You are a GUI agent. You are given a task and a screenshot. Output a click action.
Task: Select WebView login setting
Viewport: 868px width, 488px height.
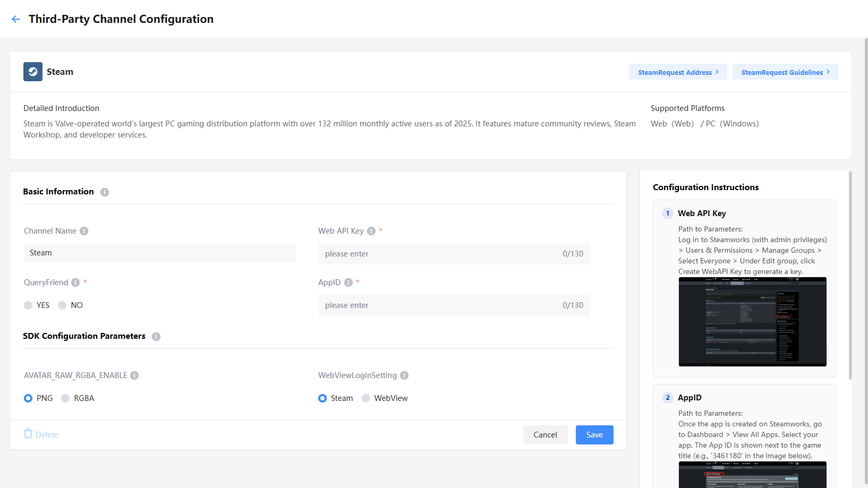point(366,398)
